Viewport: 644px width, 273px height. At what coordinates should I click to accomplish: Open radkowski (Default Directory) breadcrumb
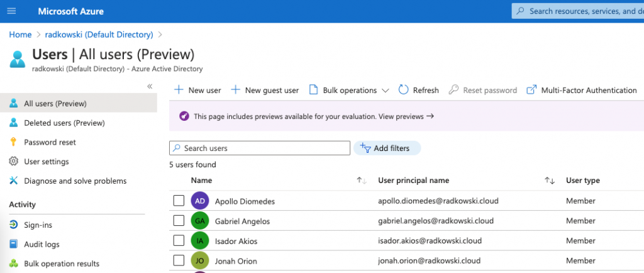99,35
